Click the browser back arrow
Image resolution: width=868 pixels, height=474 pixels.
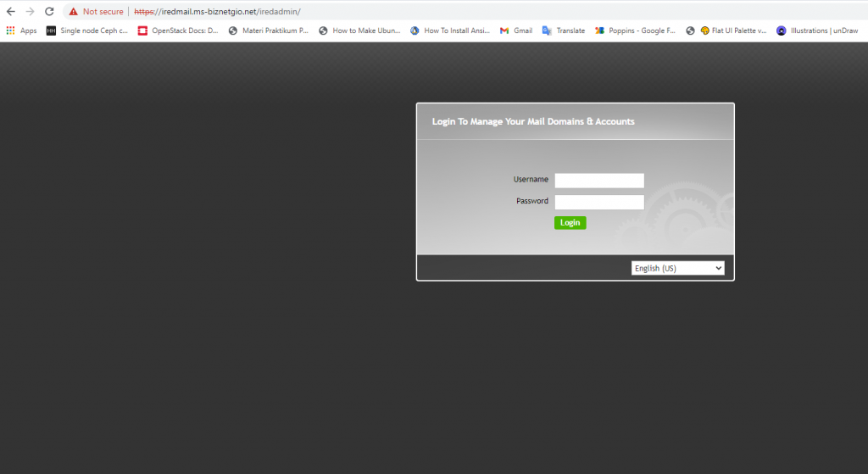(x=10, y=12)
